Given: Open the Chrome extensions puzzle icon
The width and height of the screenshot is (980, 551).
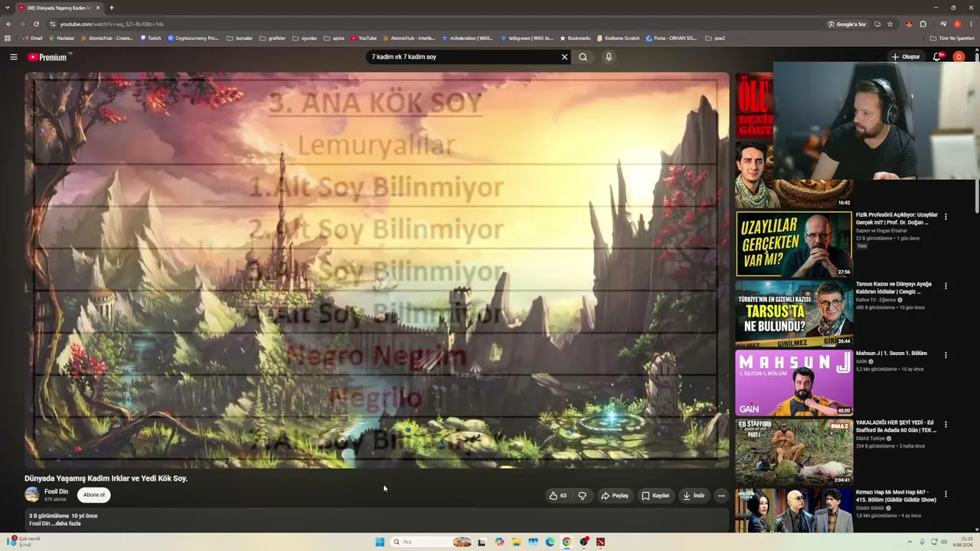Looking at the screenshot, I should pos(923,24).
